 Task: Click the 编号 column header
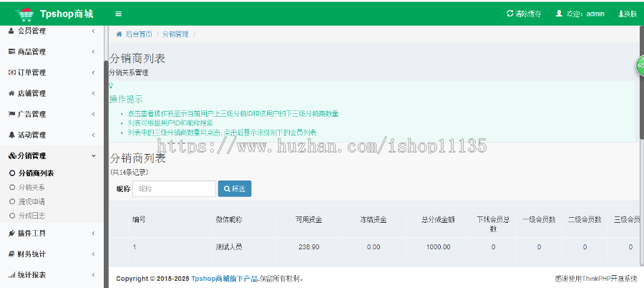[139, 220]
